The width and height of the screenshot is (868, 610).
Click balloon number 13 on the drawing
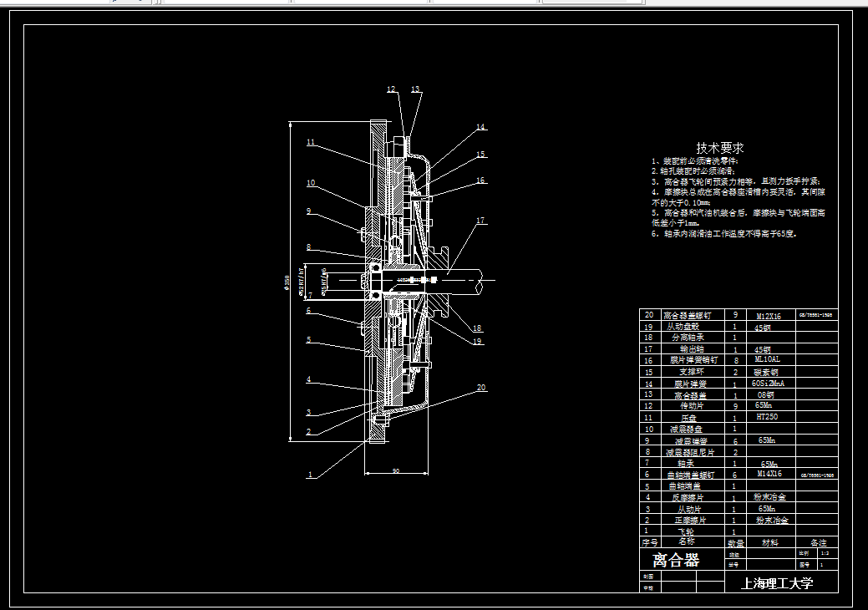[x=415, y=89]
